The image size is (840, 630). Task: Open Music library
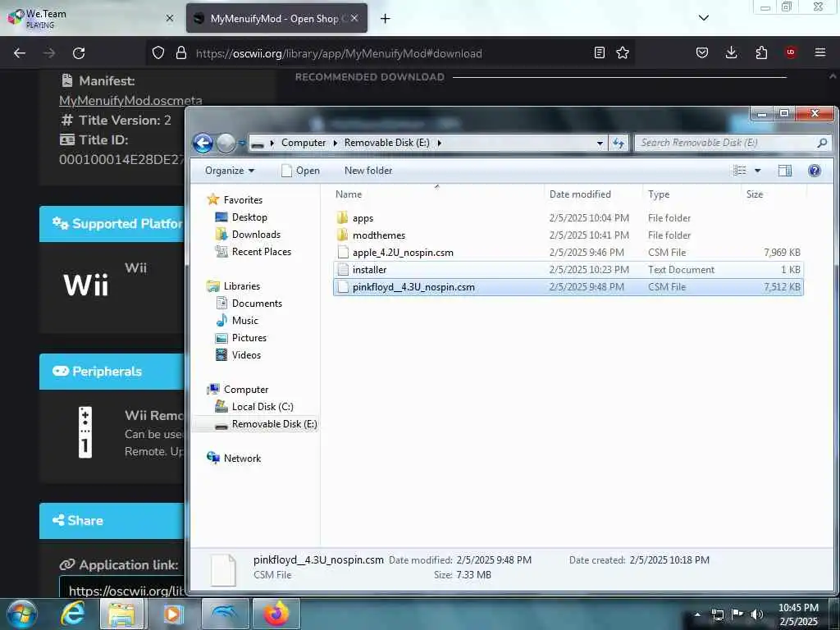tap(244, 321)
